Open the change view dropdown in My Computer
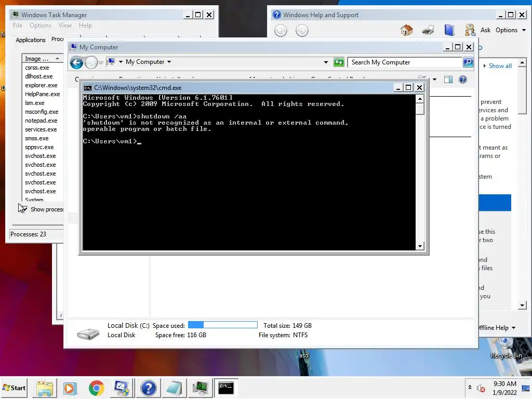 tap(435, 79)
